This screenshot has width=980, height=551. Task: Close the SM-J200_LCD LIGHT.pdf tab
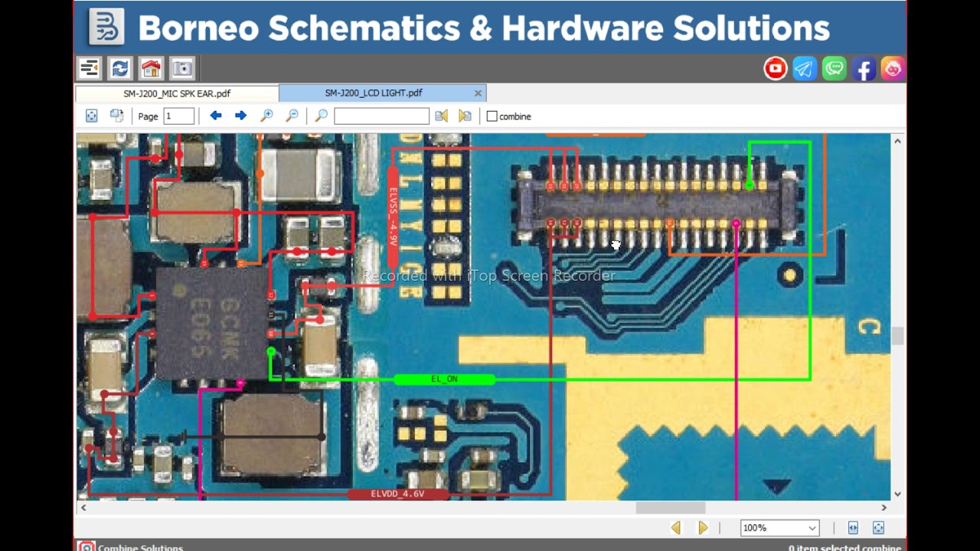[479, 93]
